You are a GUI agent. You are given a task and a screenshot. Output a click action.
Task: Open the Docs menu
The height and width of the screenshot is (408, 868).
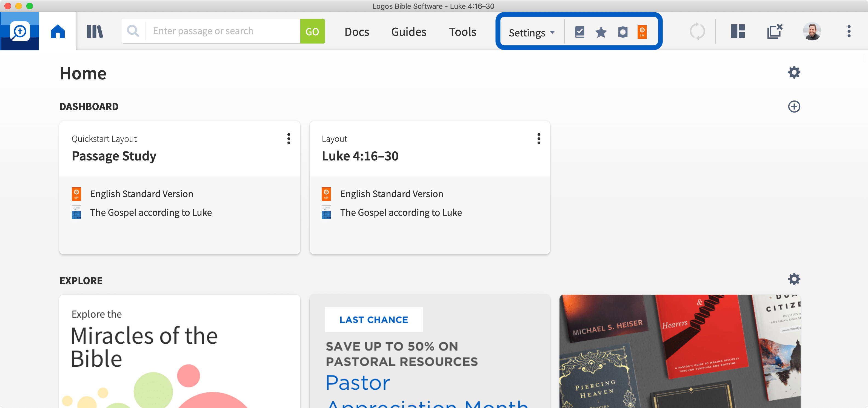(x=356, y=32)
